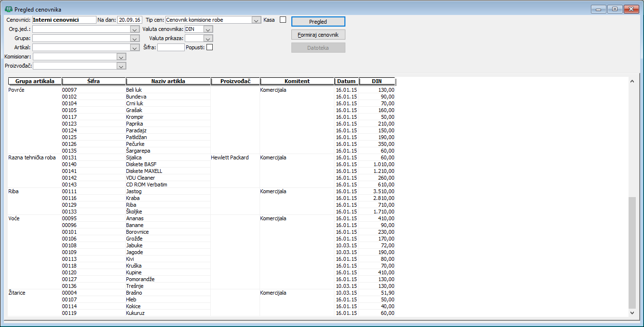644x327 pixels.
Task: Open the Valuta prikaza dropdown
Action: [x=208, y=39]
